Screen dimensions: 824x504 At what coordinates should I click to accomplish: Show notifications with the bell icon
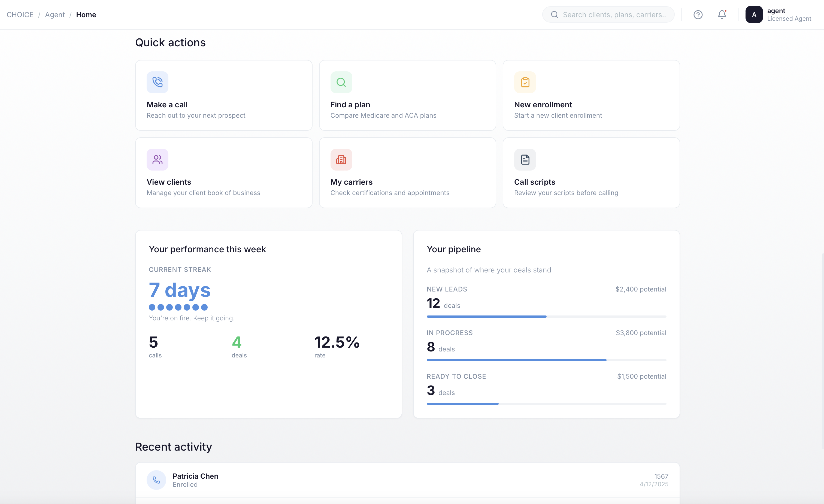(722, 15)
